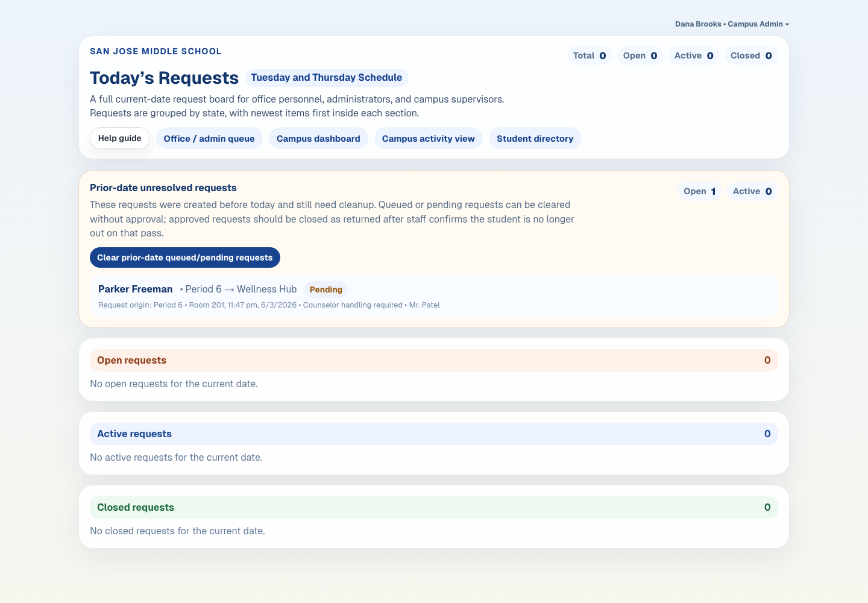
Task: Click the prior-date Active 0 counter
Action: [x=752, y=191]
